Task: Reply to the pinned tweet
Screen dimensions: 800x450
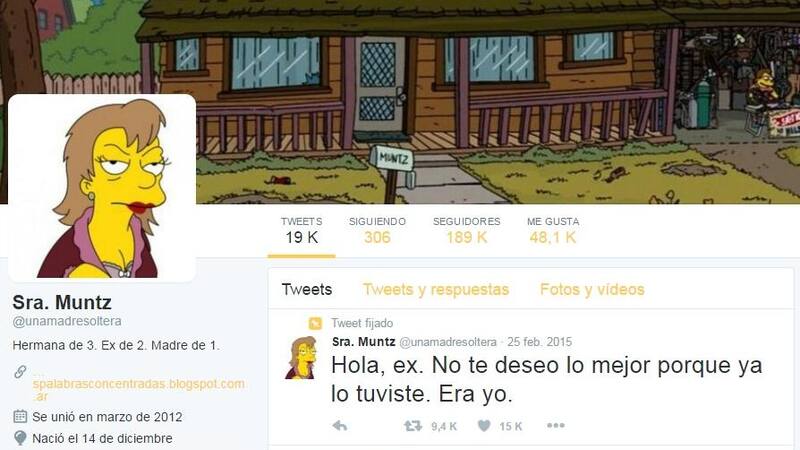Action: (340, 426)
